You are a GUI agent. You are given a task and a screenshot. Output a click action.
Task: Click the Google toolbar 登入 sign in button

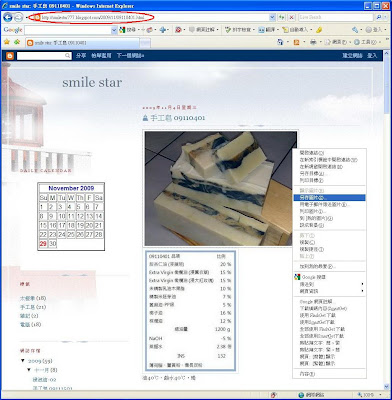coord(374,30)
